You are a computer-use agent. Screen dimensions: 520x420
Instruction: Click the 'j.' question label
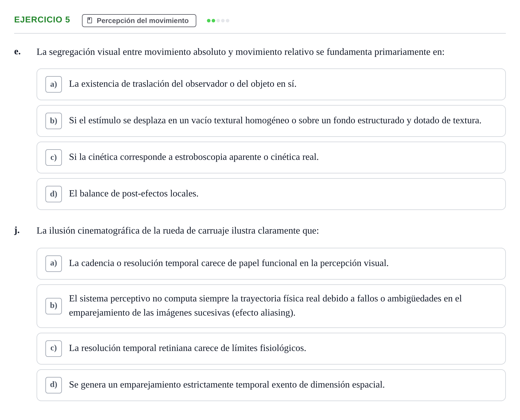click(17, 230)
